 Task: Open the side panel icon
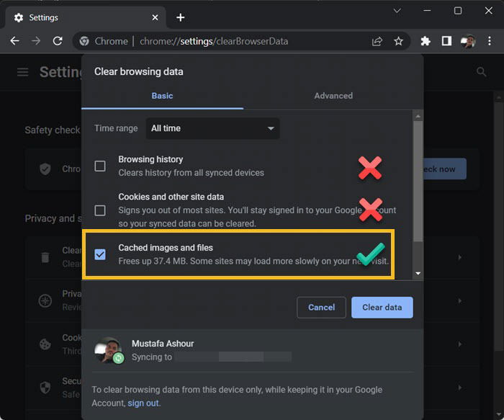pyautogui.click(x=446, y=41)
